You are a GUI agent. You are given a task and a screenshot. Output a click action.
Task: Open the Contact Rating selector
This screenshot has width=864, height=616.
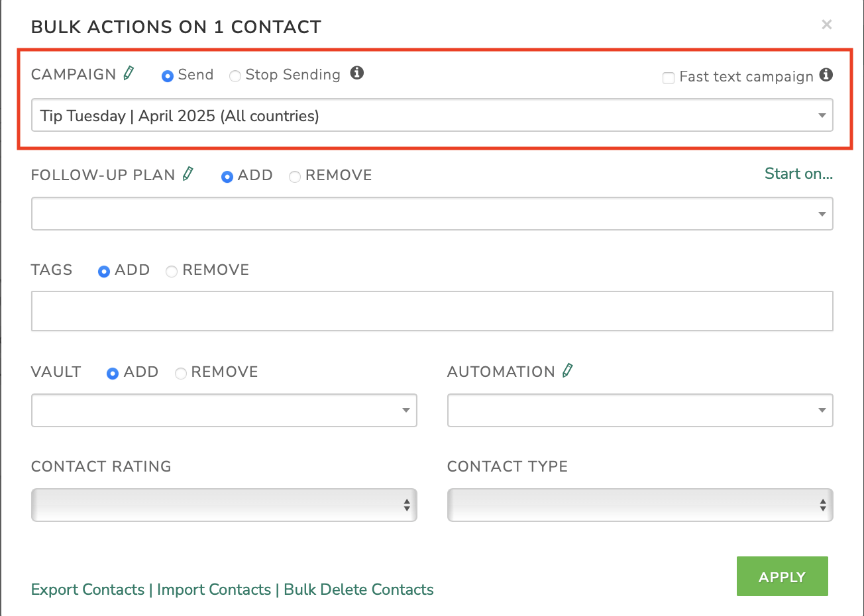[x=224, y=505]
